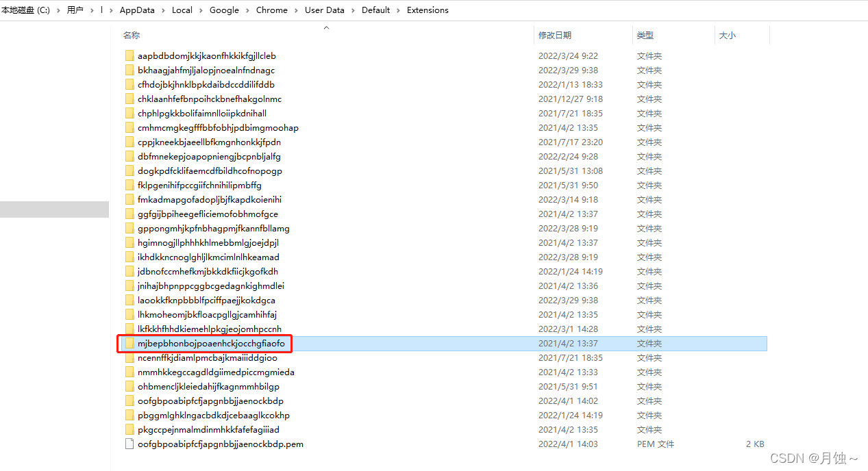Jump to Local in the path bar
868x471 pixels.
(182, 10)
